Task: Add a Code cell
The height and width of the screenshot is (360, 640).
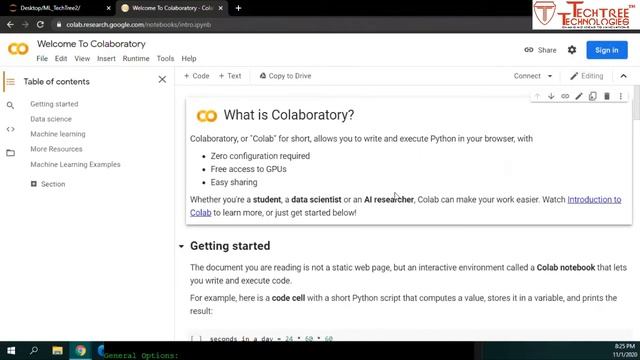Action: [196, 76]
